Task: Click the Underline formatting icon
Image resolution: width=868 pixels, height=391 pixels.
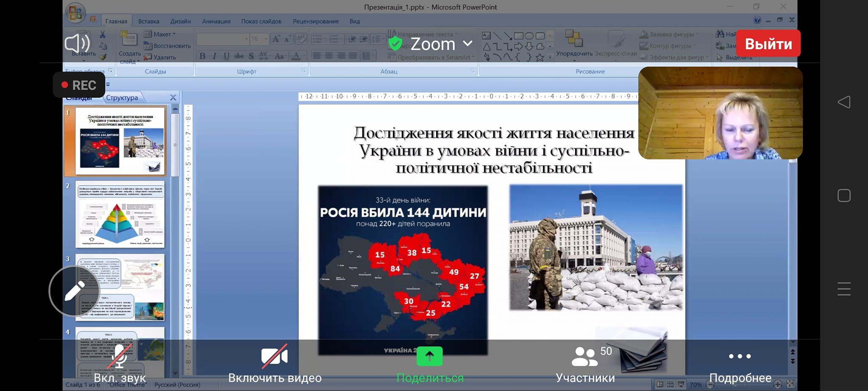Action: (x=227, y=56)
